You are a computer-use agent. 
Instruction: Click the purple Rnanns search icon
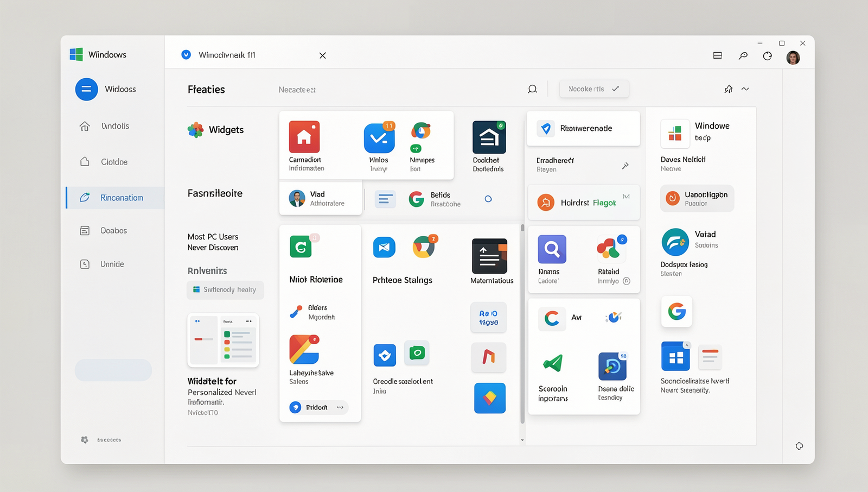click(x=552, y=249)
